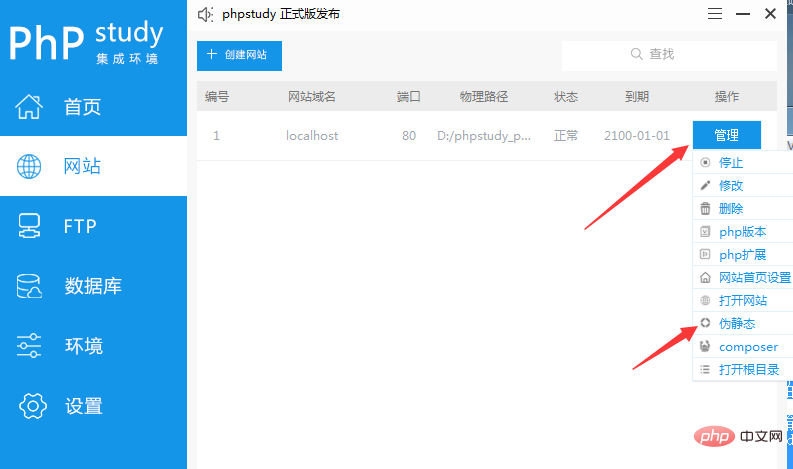Click the D:/phpstudy_p... path cell

(x=484, y=136)
